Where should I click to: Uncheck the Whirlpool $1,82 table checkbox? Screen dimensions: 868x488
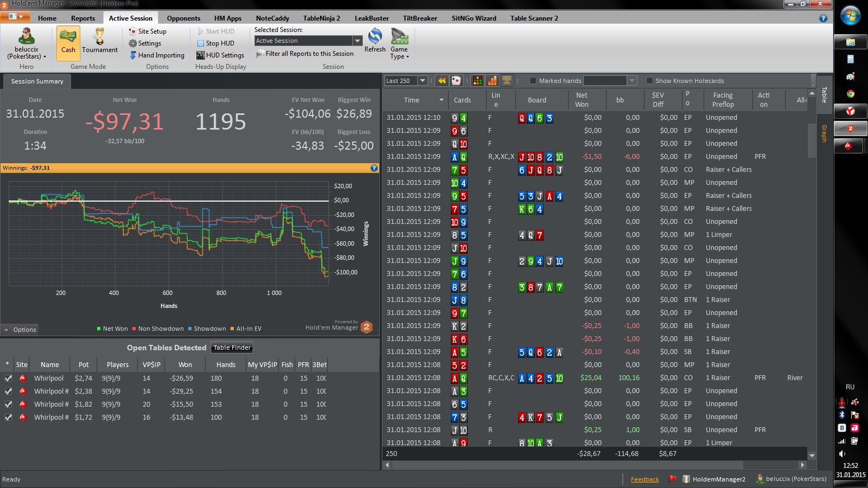pyautogui.click(x=8, y=404)
